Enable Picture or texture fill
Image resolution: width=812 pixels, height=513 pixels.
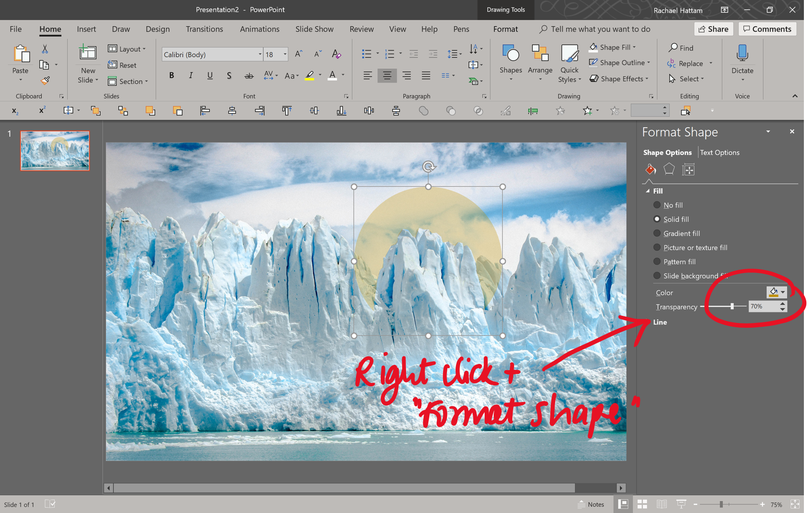pos(657,248)
